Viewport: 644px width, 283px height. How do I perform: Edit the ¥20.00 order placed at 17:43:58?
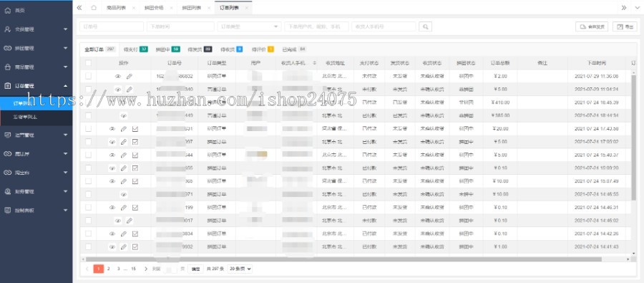click(x=124, y=129)
